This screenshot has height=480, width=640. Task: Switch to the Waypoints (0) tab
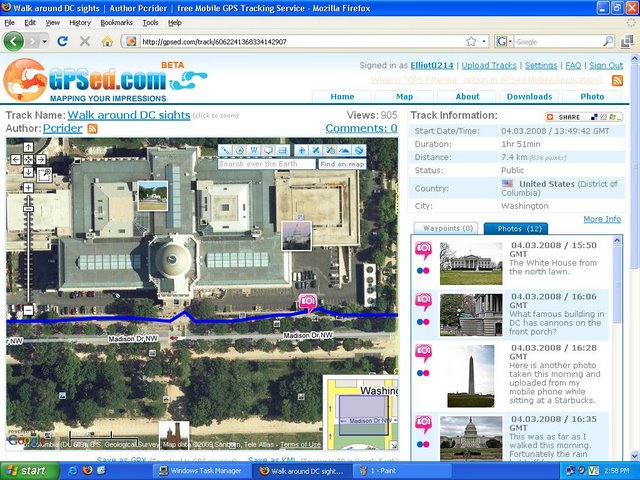click(x=448, y=229)
